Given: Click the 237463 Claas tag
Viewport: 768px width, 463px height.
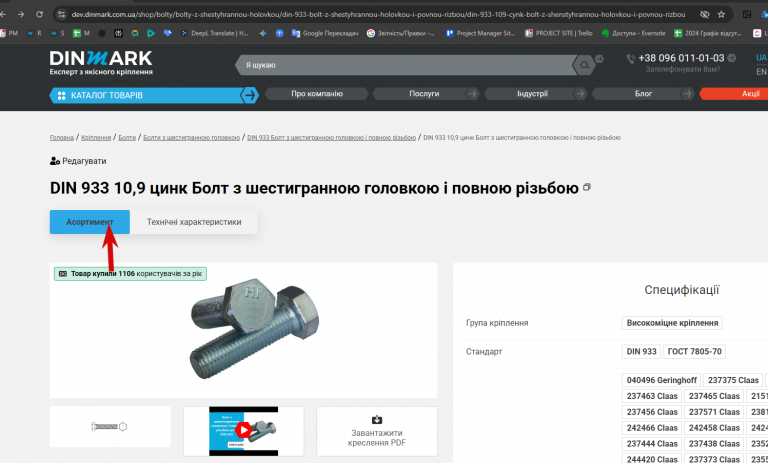Looking at the screenshot, I should pos(652,396).
